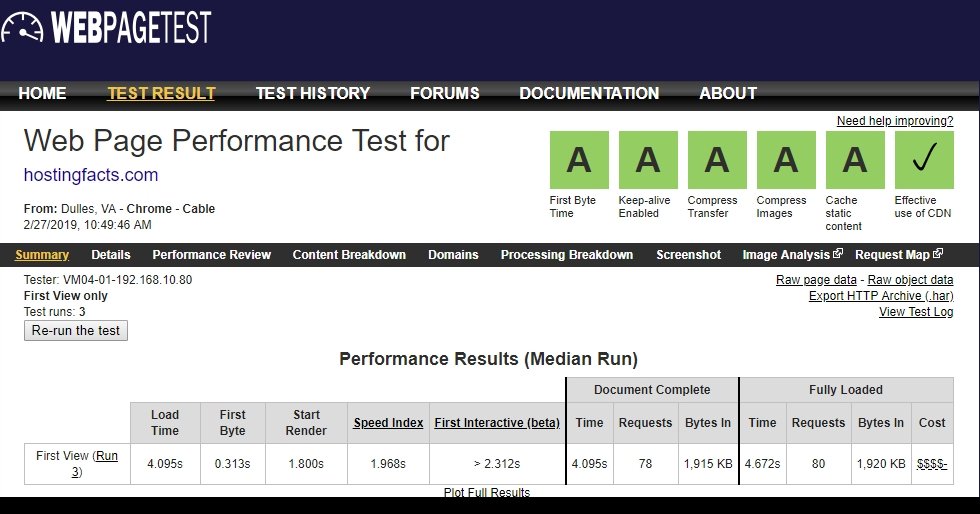The image size is (980, 514).
Task: Select the 1.800s Start Render value
Action: pos(306,464)
